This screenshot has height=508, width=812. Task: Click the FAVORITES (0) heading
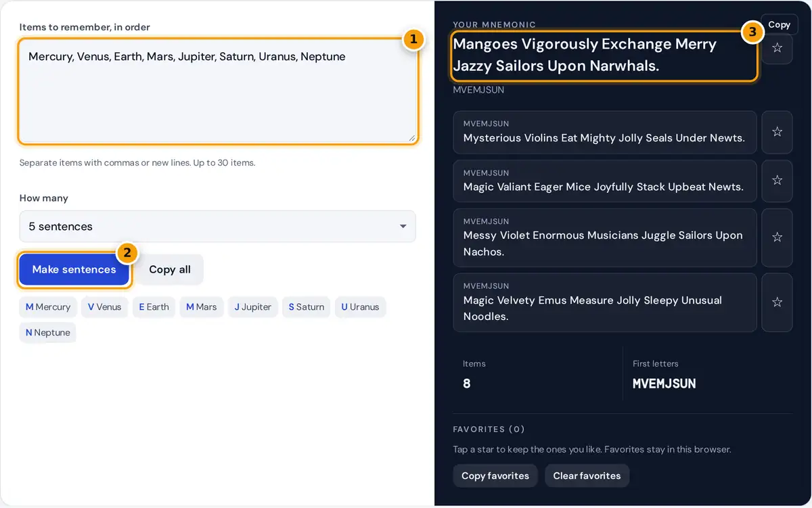tap(489, 429)
